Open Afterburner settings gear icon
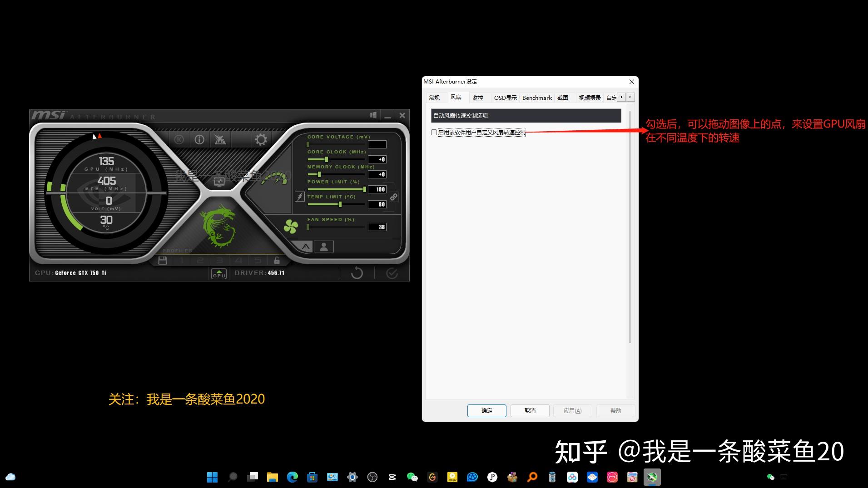 (x=261, y=140)
